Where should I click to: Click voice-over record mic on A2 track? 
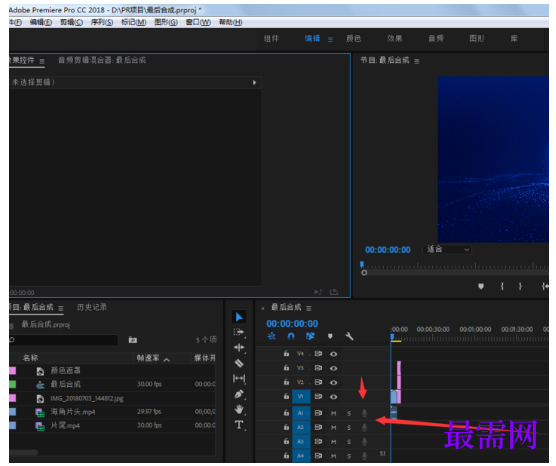tap(364, 427)
